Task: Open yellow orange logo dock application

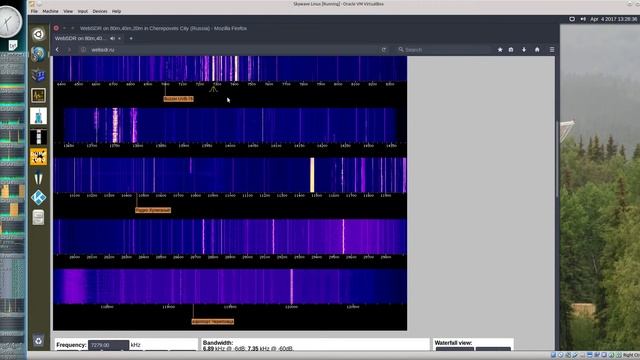Action: click(x=38, y=157)
